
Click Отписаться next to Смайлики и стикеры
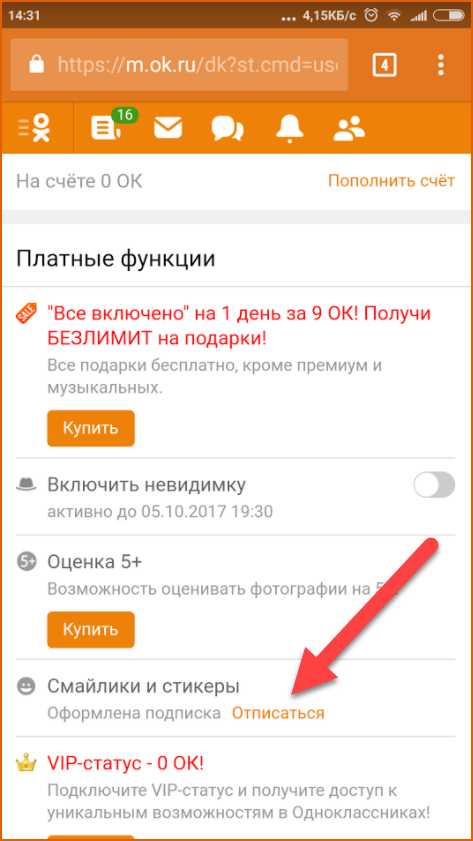(278, 713)
